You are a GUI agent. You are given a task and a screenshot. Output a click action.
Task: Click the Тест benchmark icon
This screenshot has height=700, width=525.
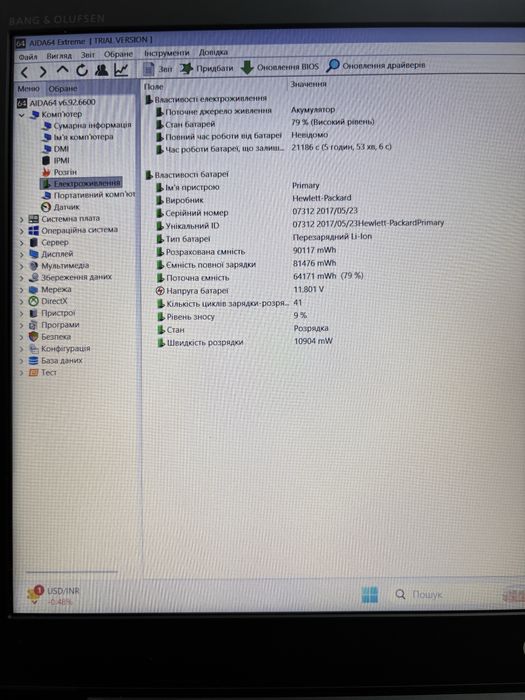pyautogui.click(x=33, y=372)
